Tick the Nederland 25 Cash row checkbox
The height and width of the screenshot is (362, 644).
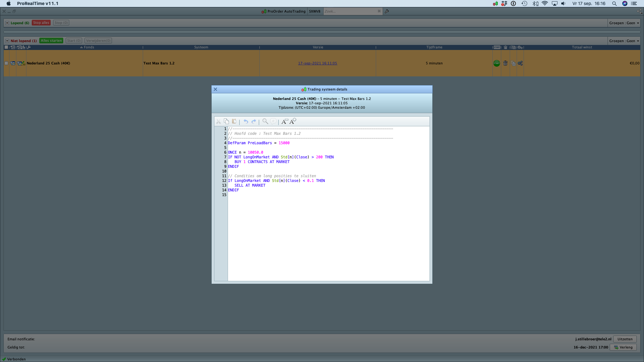click(6, 63)
